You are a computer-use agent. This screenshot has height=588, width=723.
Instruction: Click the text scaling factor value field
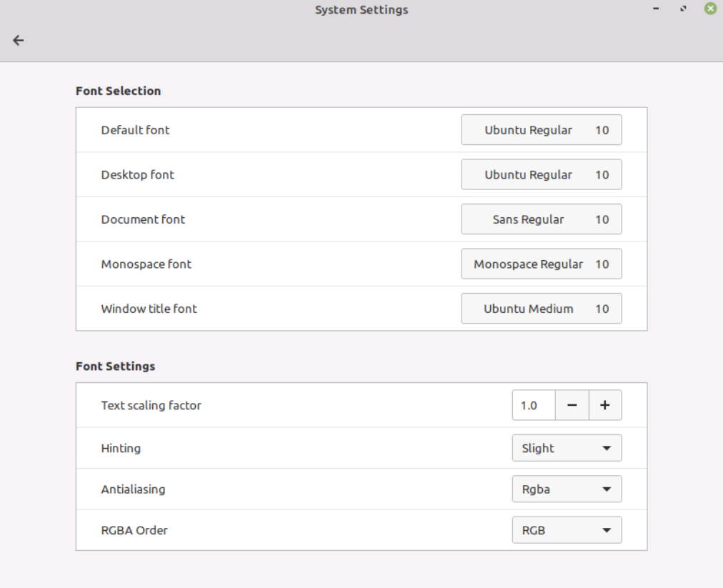point(533,405)
